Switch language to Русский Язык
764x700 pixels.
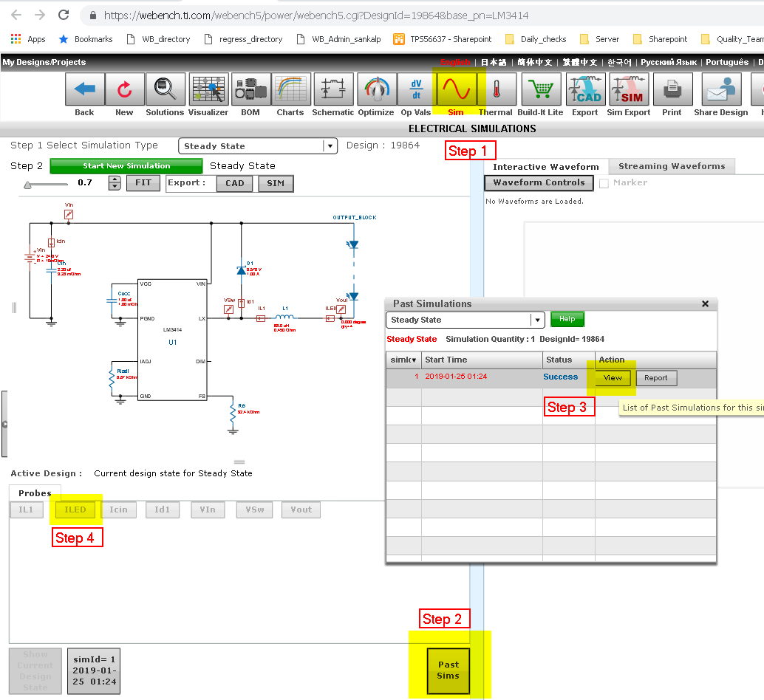tap(669, 62)
